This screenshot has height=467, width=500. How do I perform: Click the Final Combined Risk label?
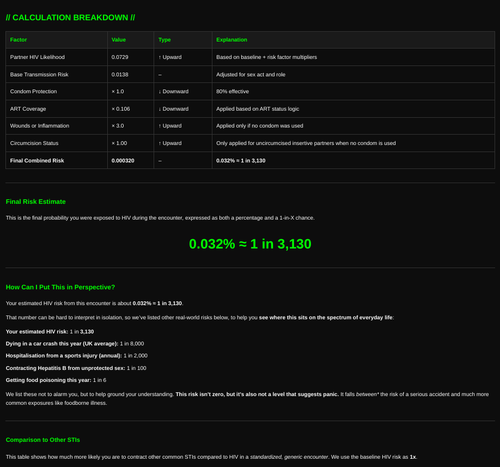coord(37,160)
